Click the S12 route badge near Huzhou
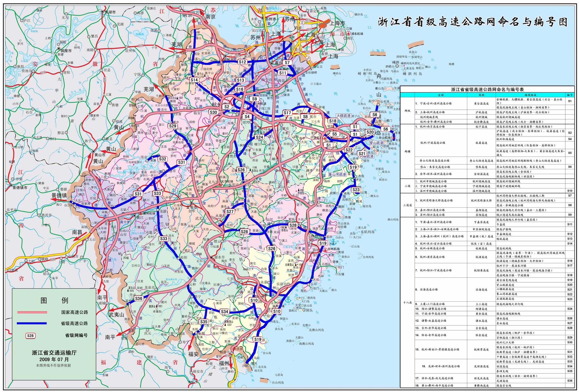This screenshot has width=579, height=392. pyautogui.click(x=242, y=62)
